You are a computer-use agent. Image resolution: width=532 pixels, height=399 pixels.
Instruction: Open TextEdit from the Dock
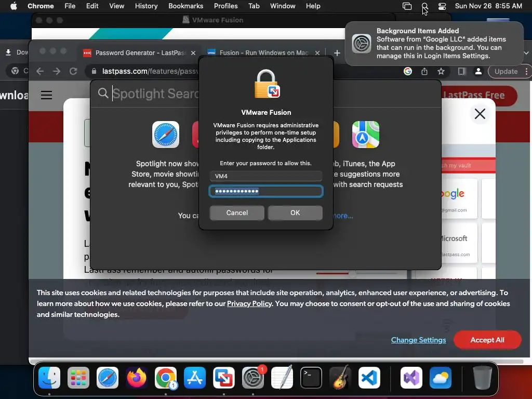pos(282,378)
